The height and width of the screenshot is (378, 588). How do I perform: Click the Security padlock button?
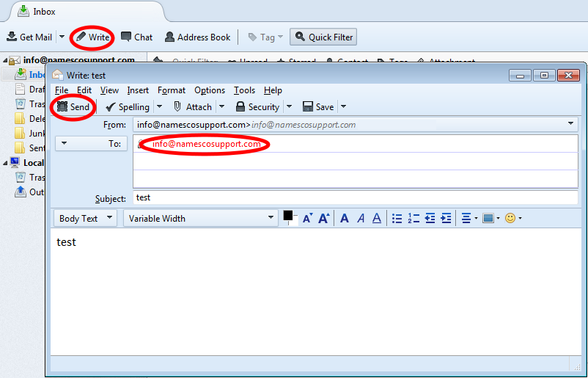point(257,107)
